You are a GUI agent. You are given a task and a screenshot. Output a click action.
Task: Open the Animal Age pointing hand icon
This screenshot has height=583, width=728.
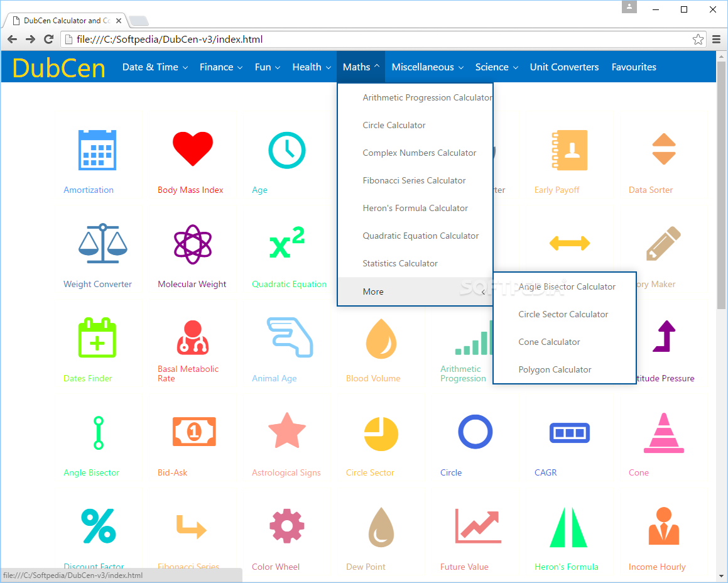coord(290,337)
